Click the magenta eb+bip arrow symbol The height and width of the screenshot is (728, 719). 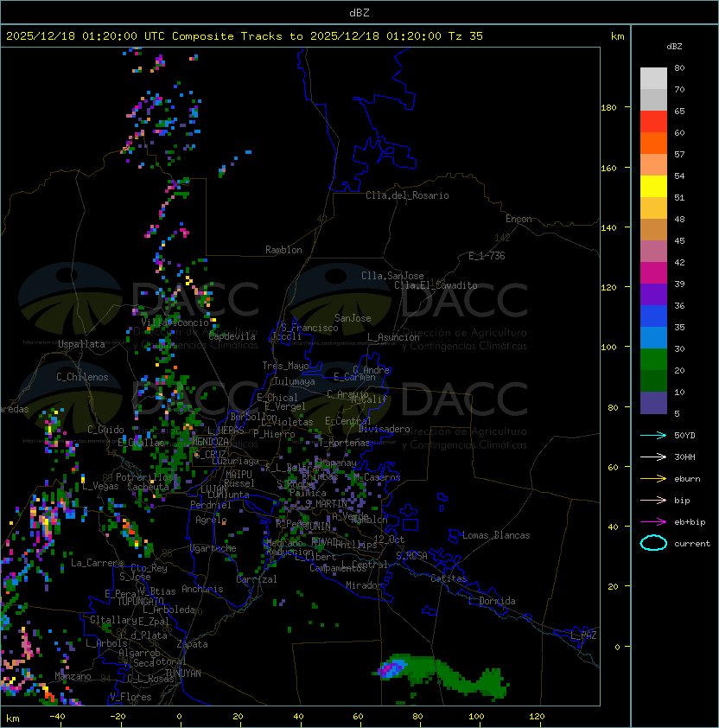pos(653,522)
